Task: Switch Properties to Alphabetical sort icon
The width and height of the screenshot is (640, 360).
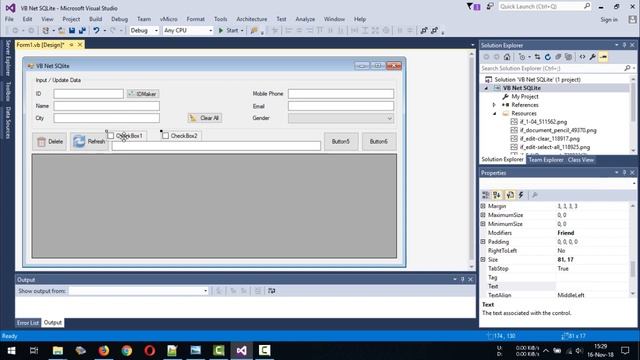Action: coord(497,195)
